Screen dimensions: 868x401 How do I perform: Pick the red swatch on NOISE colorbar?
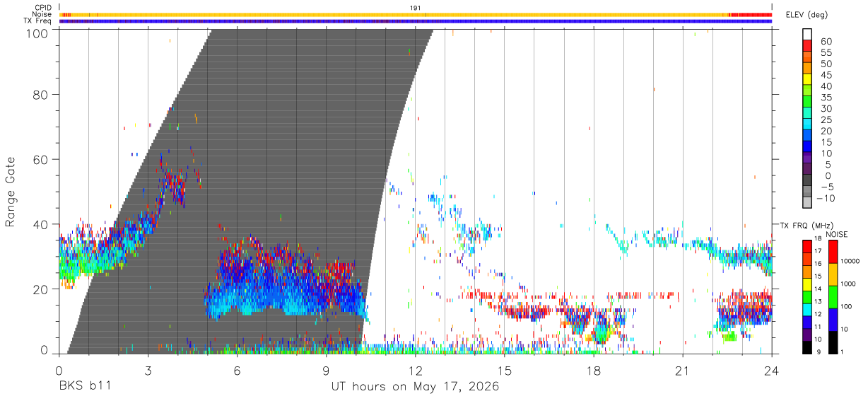[833, 252]
